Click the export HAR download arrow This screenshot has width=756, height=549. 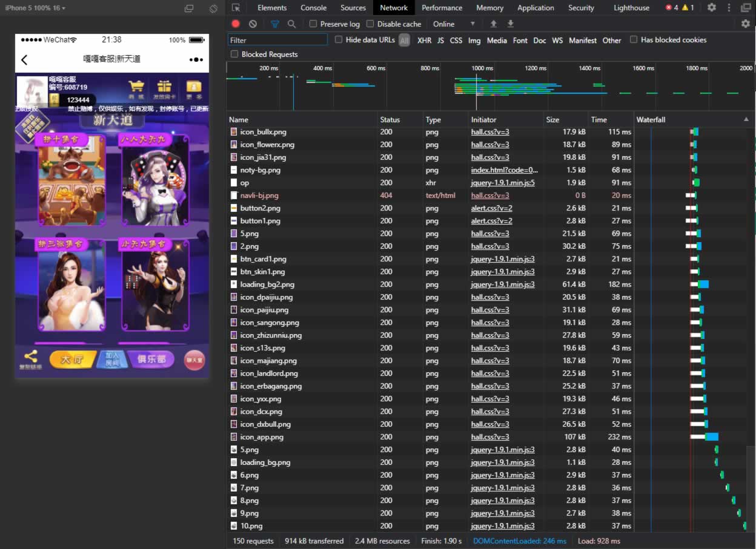[511, 24]
